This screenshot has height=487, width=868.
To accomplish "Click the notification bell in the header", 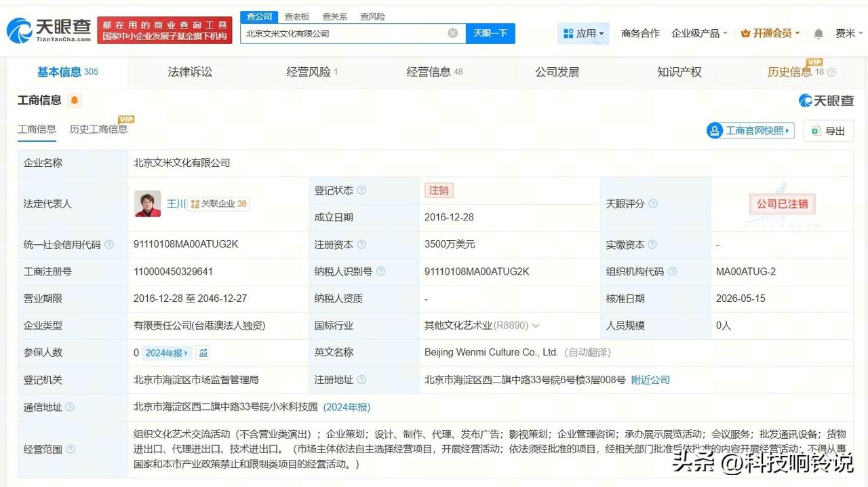I will 818,33.
